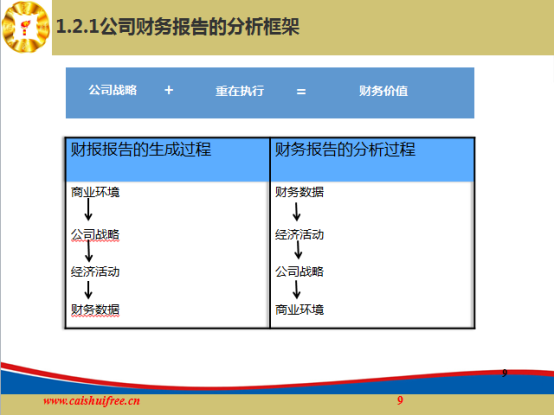Viewport: 554px width, 415px height.
Task: Click arrow below 商业环境 in left column
Action: pyautogui.click(x=88, y=209)
